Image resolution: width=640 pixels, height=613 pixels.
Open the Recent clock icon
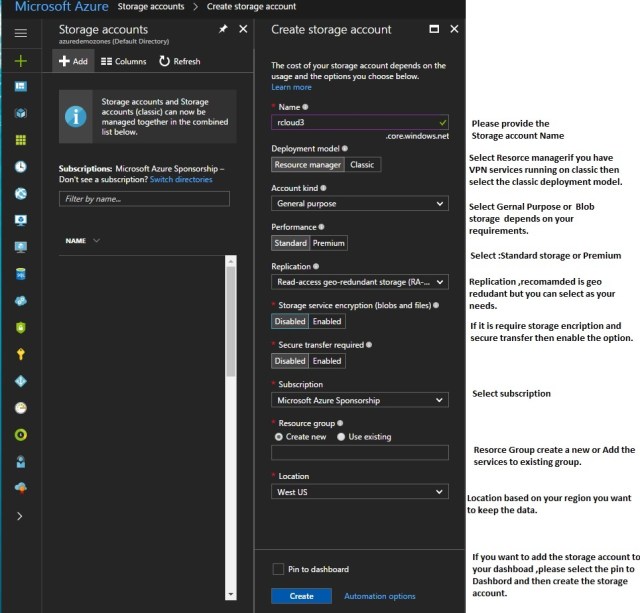pos(21,167)
